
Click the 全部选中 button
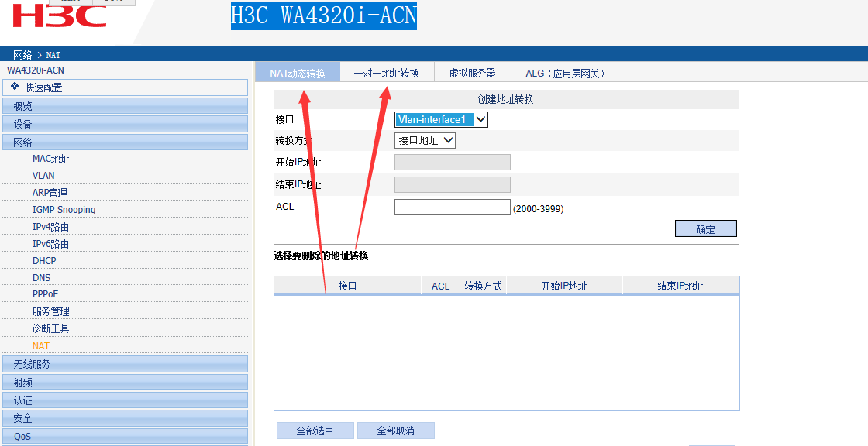pyautogui.click(x=315, y=431)
